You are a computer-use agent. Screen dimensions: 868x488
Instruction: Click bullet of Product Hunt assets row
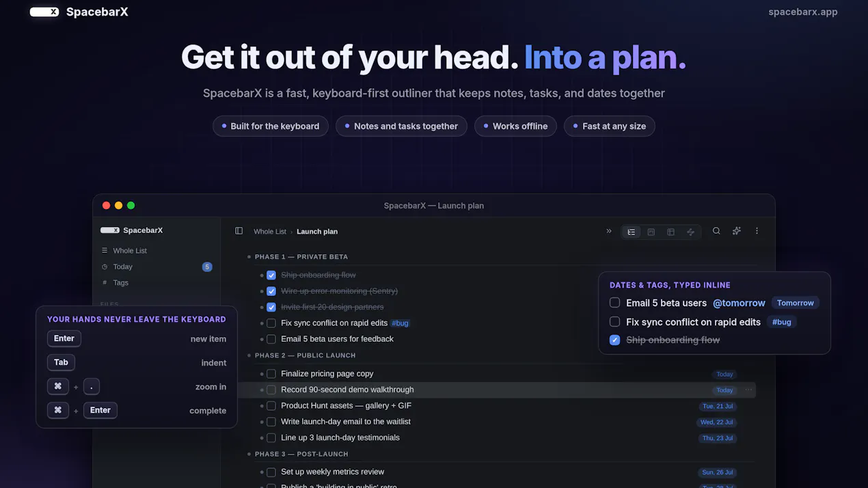click(262, 406)
